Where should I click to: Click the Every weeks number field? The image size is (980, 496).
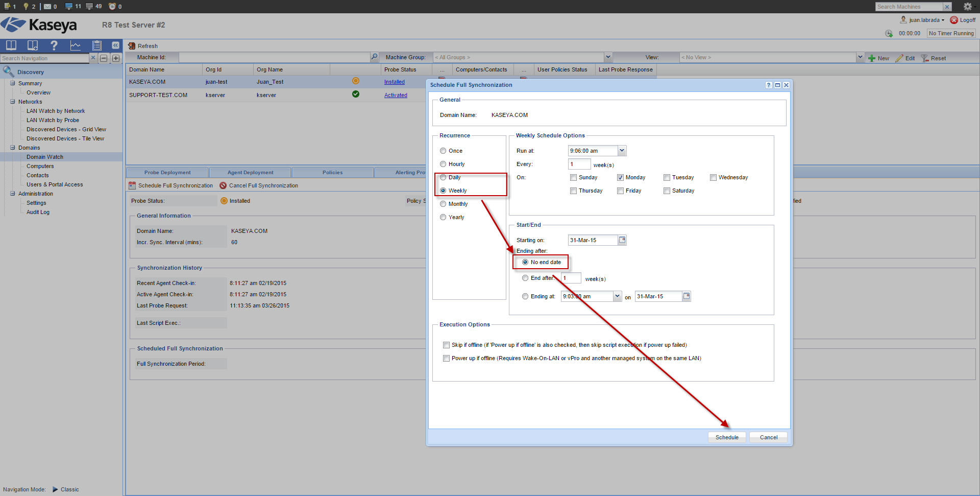tap(579, 164)
